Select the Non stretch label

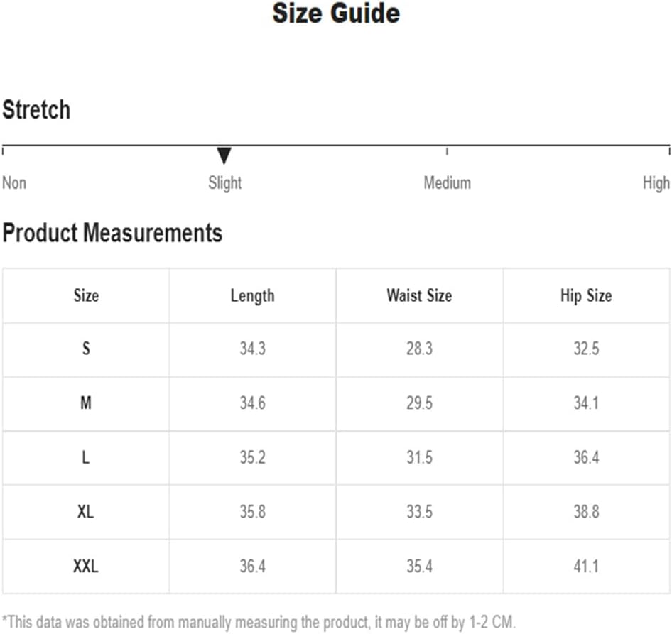pos(14,183)
